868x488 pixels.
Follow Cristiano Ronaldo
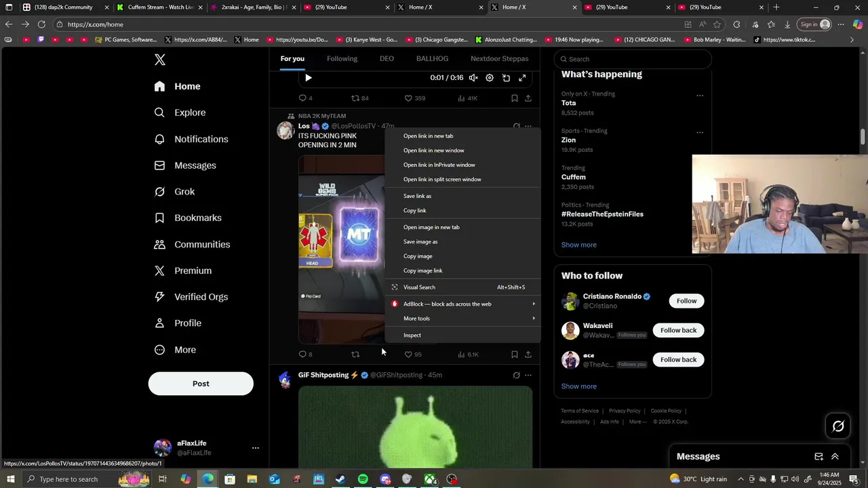click(x=686, y=301)
